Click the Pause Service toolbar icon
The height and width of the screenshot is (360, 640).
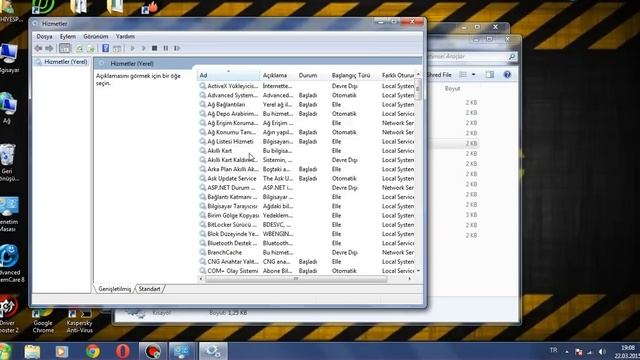[x=165, y=48]
